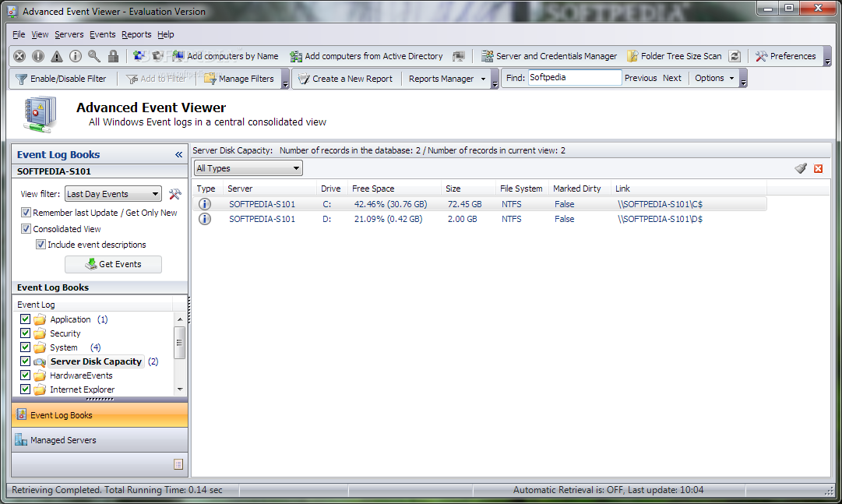Launch Folder Tree Size Scan

coord(675,56)
